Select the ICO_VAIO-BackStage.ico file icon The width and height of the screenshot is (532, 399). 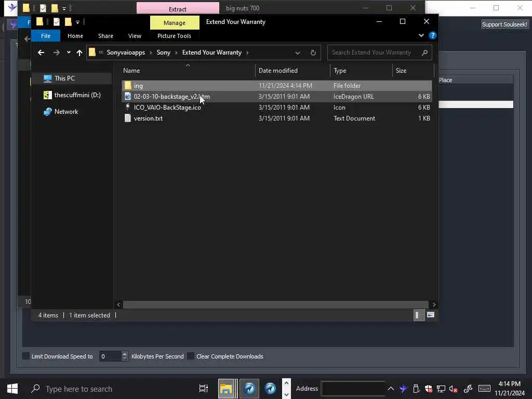[x=128, y=107]
